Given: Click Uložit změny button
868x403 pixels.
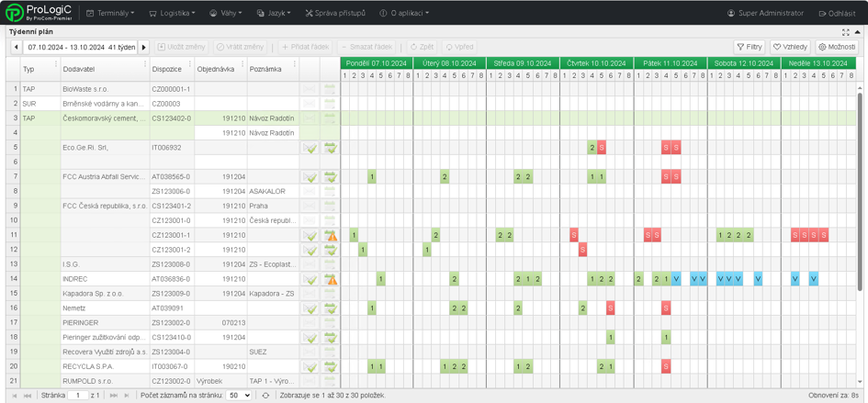Looking at the screenshot, I should point(183,47).
